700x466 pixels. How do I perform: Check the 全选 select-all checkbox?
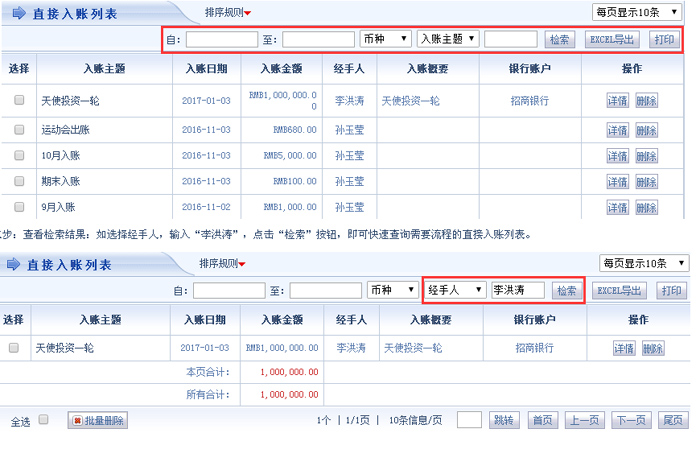[43, 420]
